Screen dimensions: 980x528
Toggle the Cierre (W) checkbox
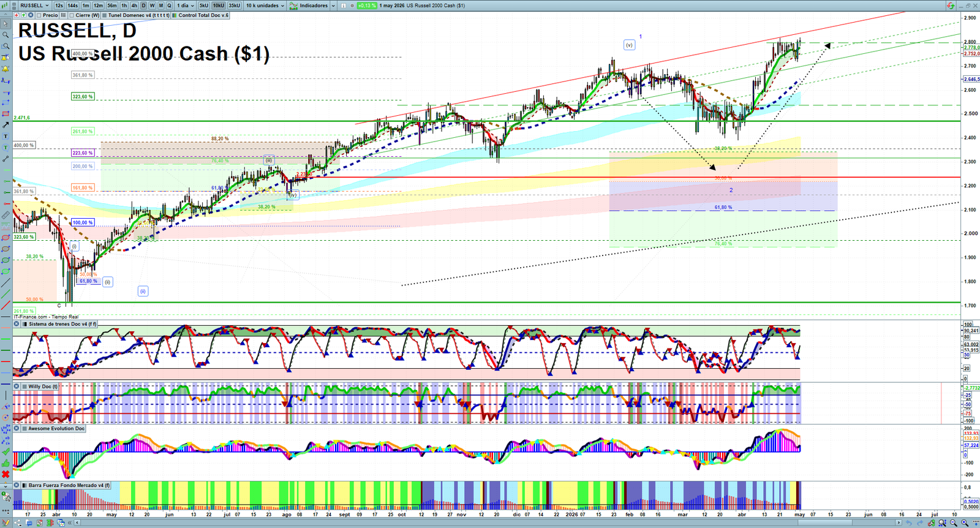pos(72,15)
